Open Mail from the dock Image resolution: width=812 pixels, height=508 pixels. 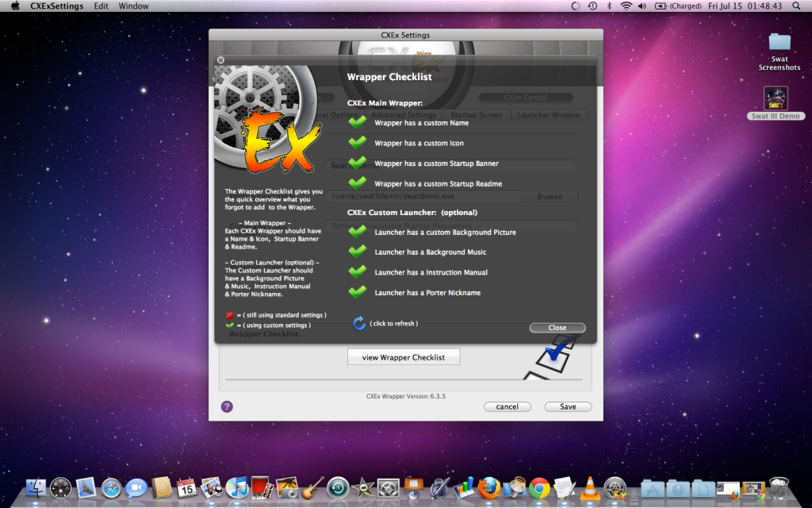[x=86, y=488]
